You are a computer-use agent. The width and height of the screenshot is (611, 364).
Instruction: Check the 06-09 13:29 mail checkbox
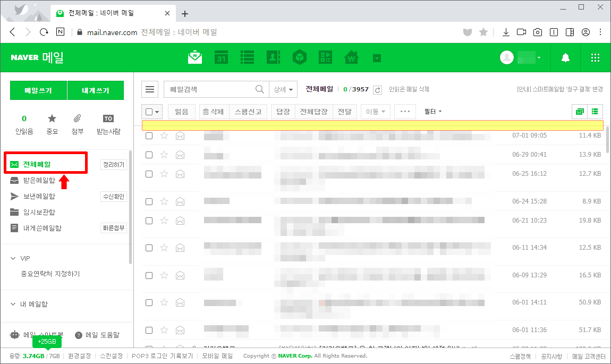click(149, 276)
